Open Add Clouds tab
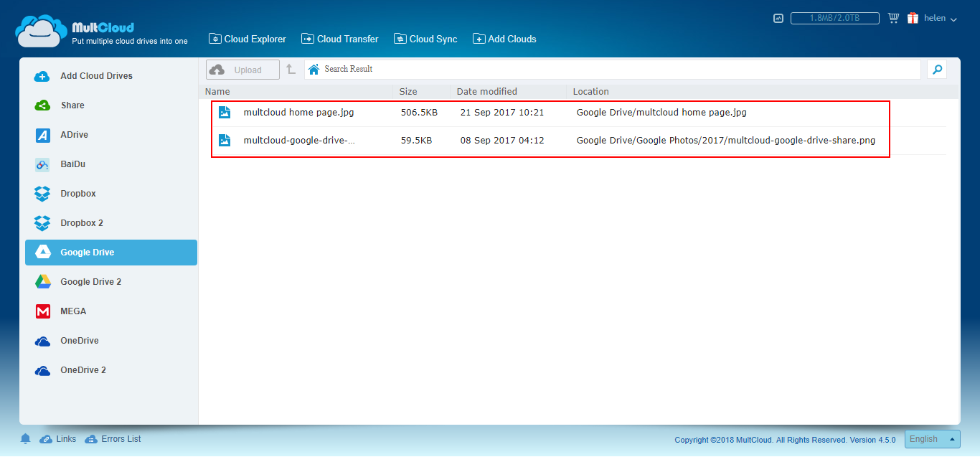This screenshot has height=457, width=980. click(504, 39)
